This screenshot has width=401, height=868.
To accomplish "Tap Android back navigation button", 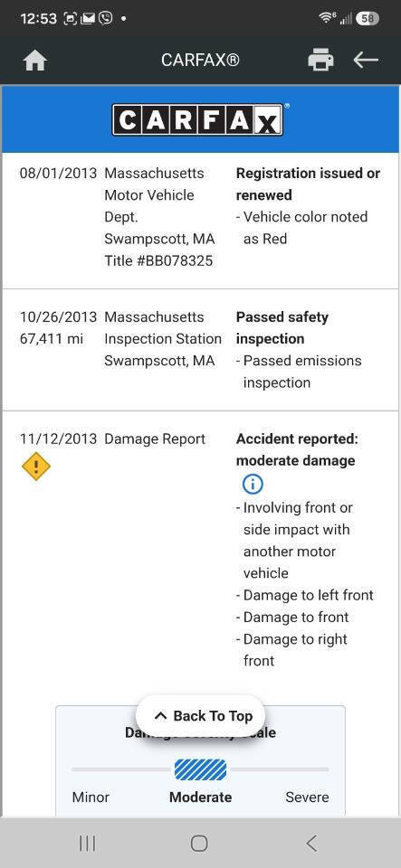I will (x=311, y=843).
